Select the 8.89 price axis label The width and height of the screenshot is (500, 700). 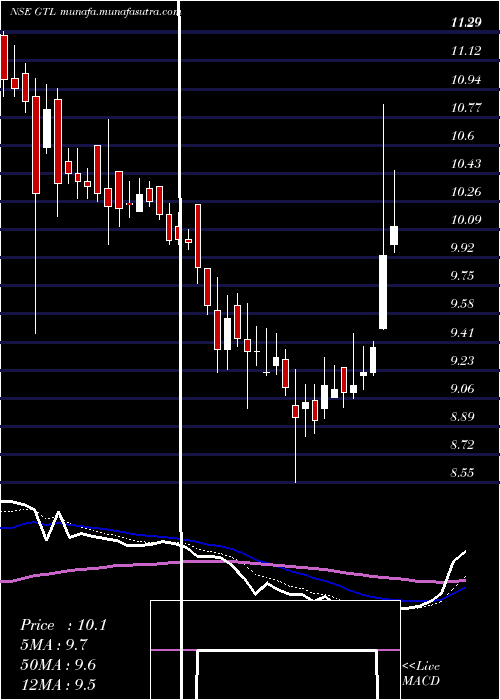(462, 417)
